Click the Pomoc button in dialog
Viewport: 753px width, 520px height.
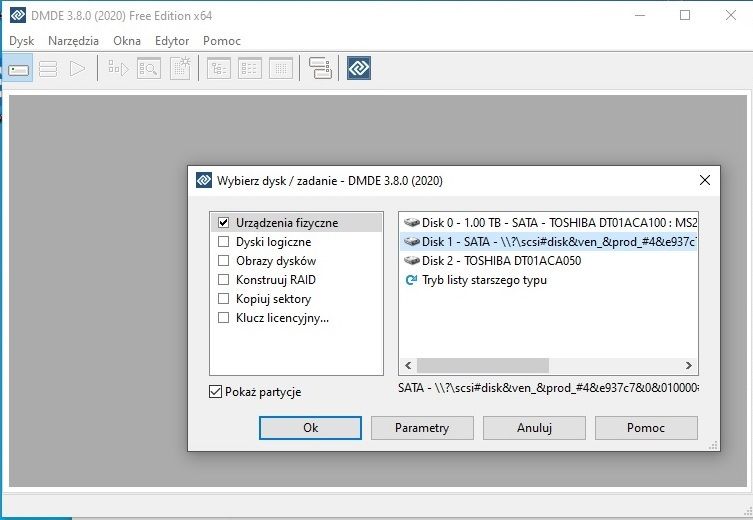coord(646,428)
